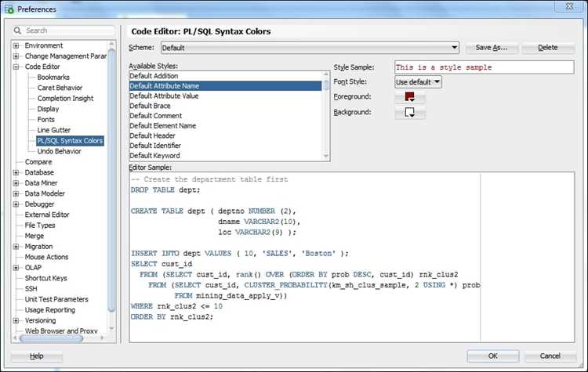Select File Types preferences
The image size is (588, 372).
pos(40,225)
